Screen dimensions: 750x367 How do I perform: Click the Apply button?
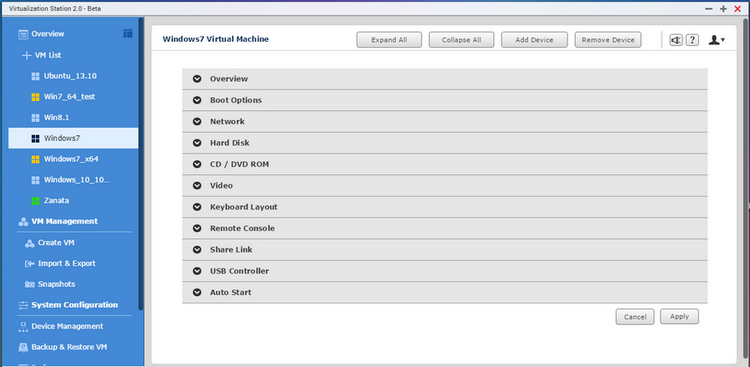click(x=679, y=317)
